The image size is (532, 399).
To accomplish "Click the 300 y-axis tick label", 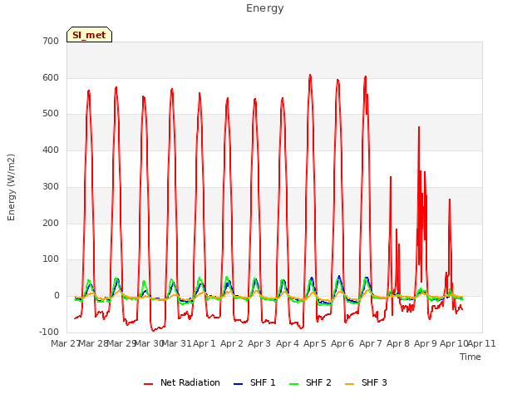I will tap(51, 186).
